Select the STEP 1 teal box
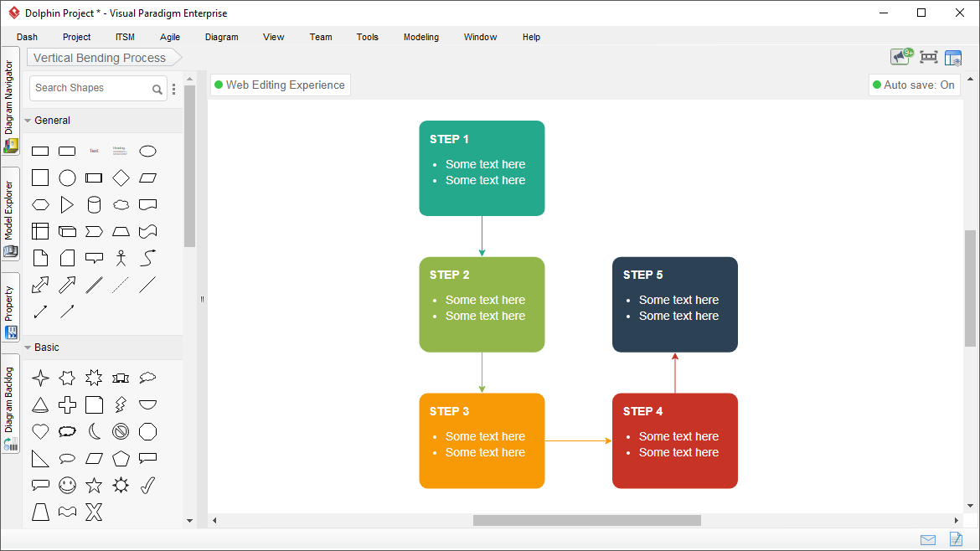 click(482, 168)
